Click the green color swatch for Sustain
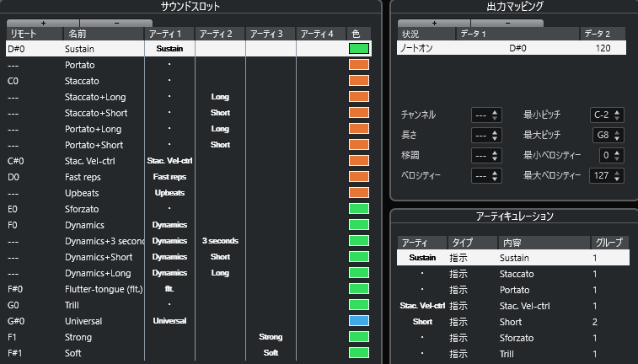 coord(359,49)
